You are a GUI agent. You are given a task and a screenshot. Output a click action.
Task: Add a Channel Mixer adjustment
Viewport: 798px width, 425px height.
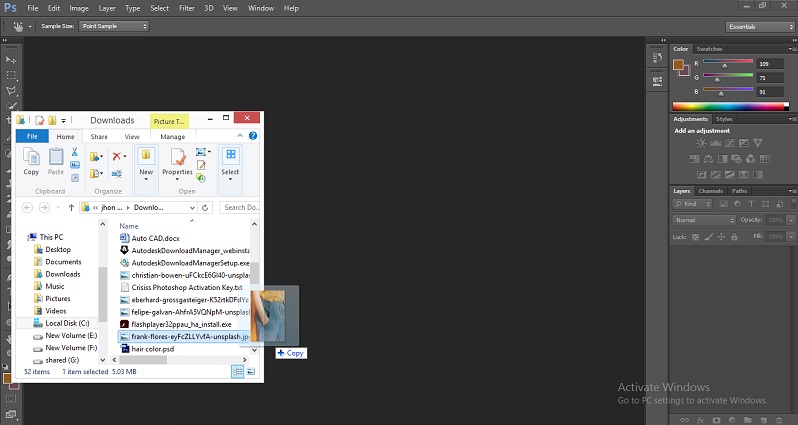750,159
